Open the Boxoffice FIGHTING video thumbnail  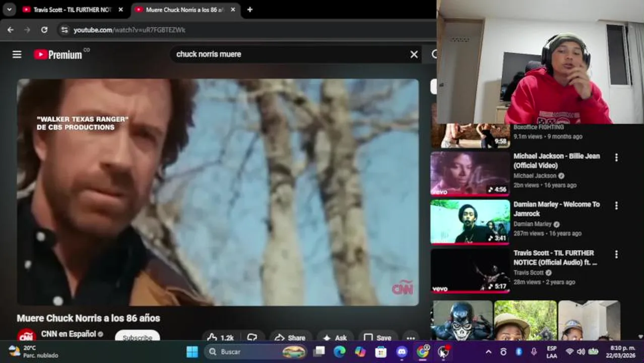point(470,136)
